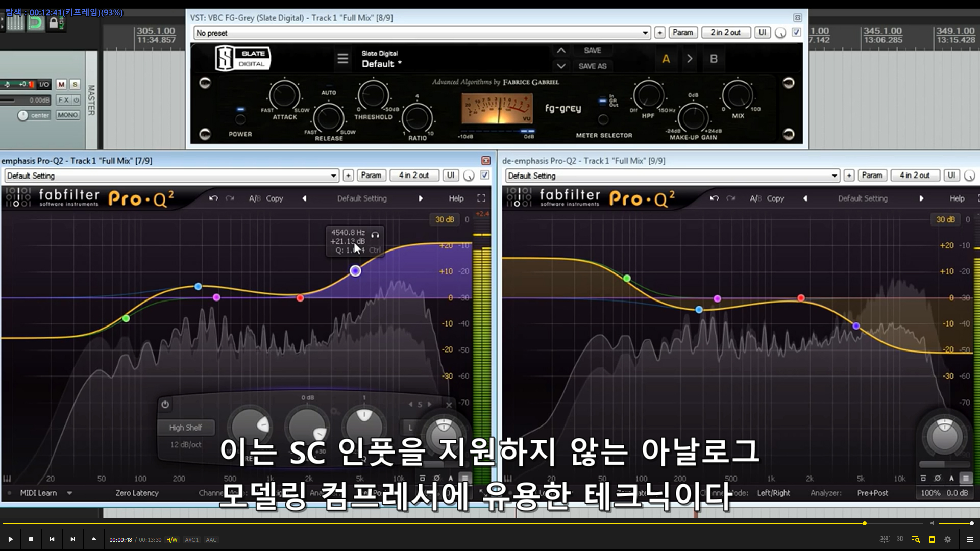Toggle the yellow subtitle icon
The image size is (980, 551).
932,539
